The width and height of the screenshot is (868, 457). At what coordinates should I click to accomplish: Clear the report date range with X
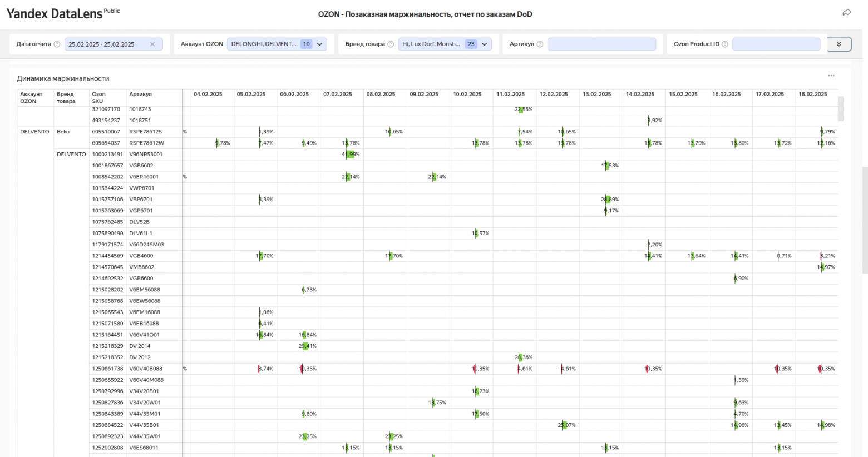pyautogui.click(x=152, y=44)
